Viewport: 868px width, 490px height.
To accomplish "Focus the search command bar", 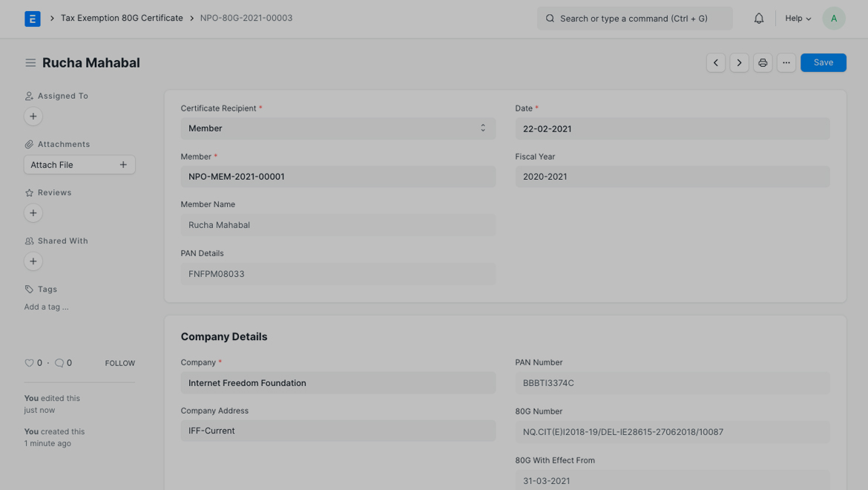I will 634,19.
